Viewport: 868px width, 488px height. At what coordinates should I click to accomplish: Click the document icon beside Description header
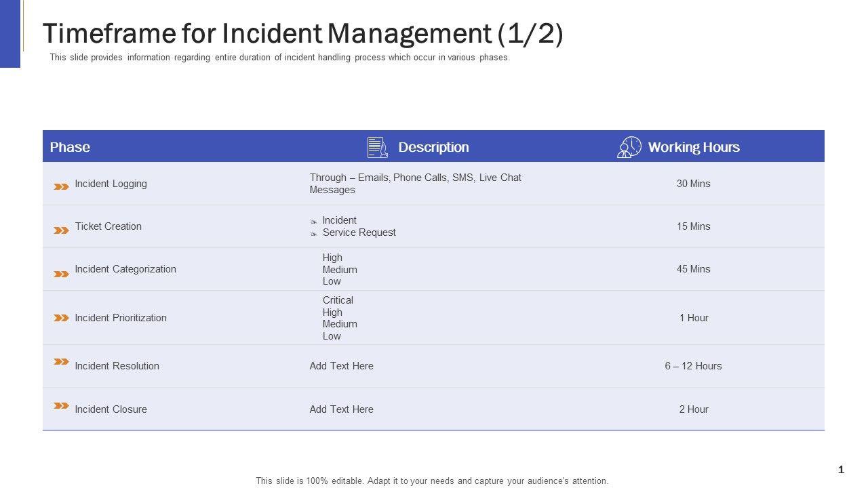pyautogui.click(x=377, y=147)
